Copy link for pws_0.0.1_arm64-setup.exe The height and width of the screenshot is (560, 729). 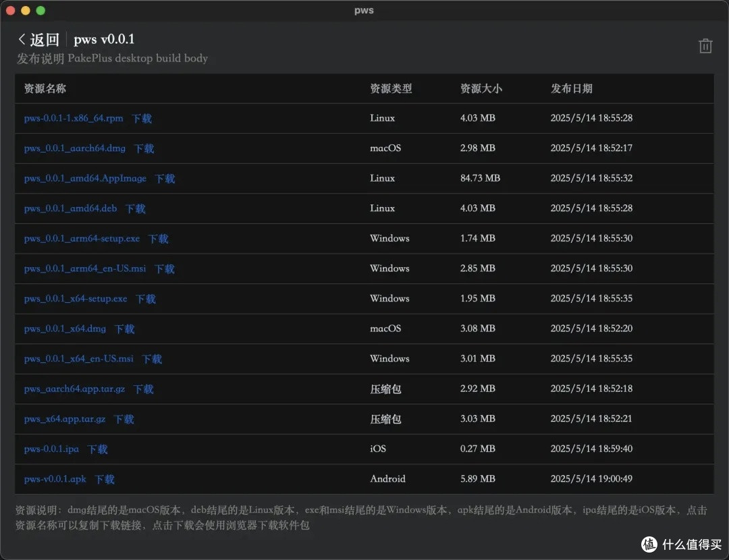point(82,238)
